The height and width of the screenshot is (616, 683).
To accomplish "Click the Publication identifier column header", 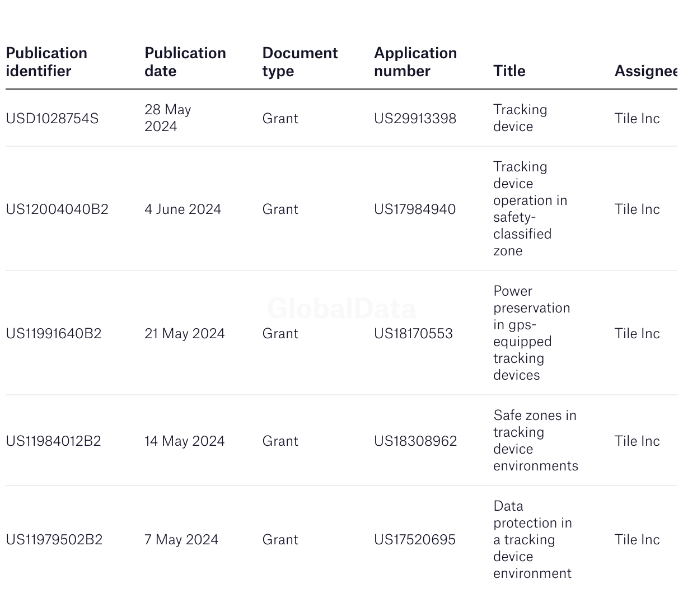I will tap(46, 62).
